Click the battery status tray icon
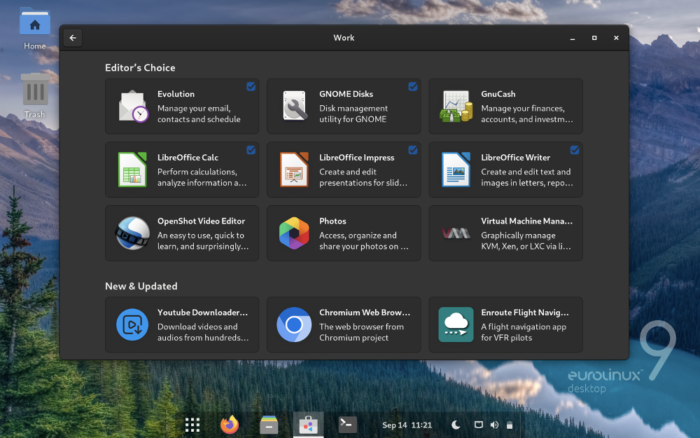The image size is (700, 438). [509, 425]
